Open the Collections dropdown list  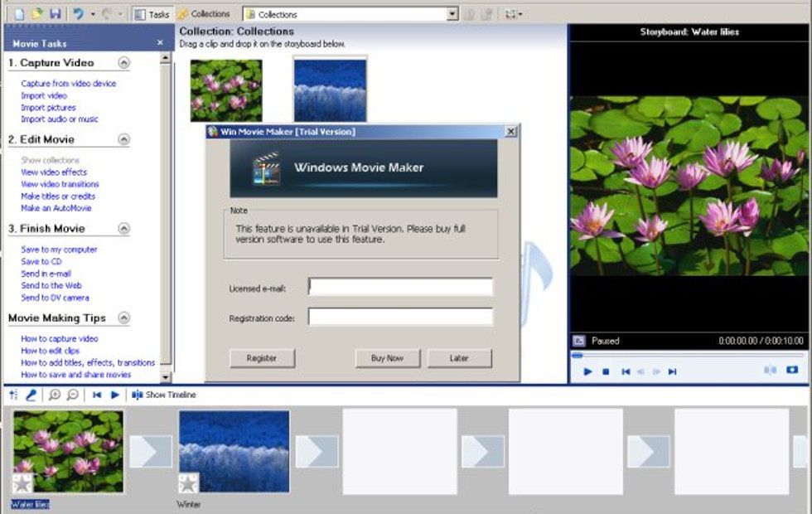[452, 14]
